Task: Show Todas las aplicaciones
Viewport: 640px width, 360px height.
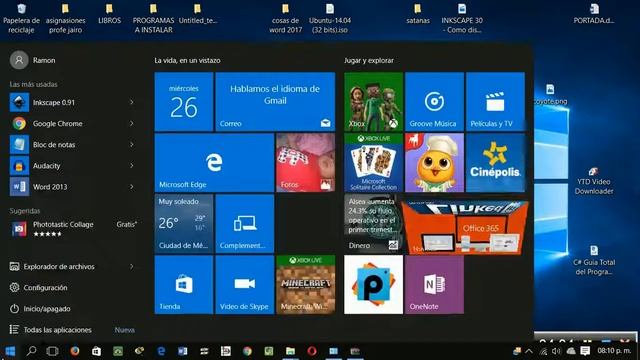Action: click(x=51, y=330)
